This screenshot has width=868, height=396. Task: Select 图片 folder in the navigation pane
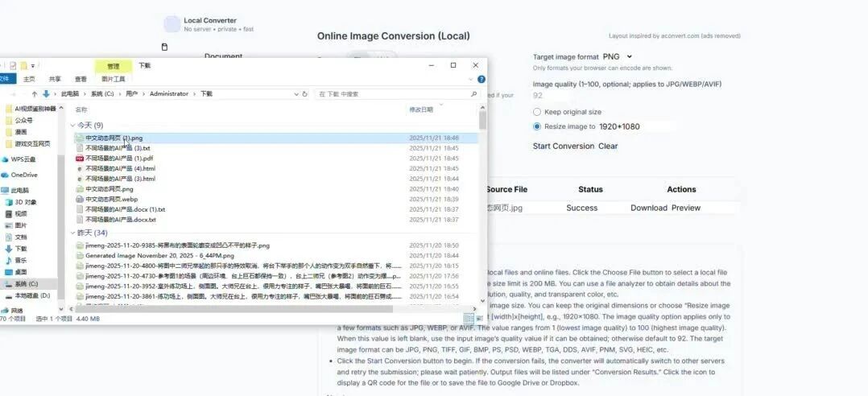(x=16, y=225)
